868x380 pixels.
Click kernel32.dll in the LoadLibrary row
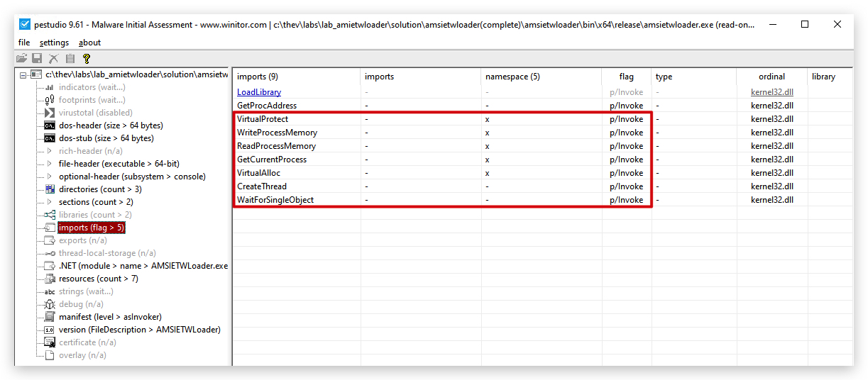point(771,92)
